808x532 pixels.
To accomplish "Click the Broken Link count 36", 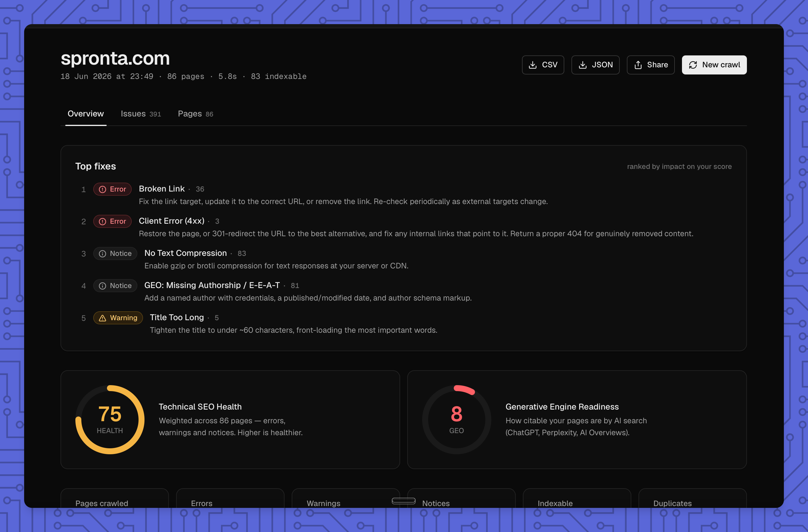I will (x=200, y=189).
